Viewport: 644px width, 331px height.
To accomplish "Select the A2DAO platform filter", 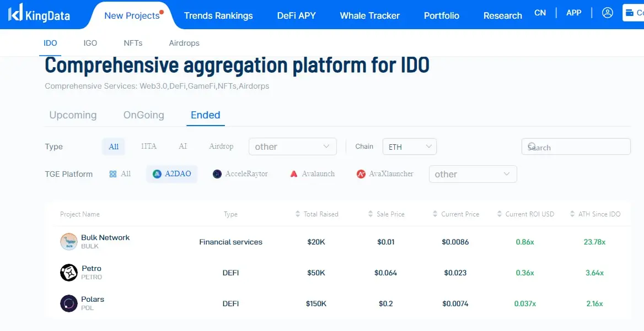I will tap(171, 174).
